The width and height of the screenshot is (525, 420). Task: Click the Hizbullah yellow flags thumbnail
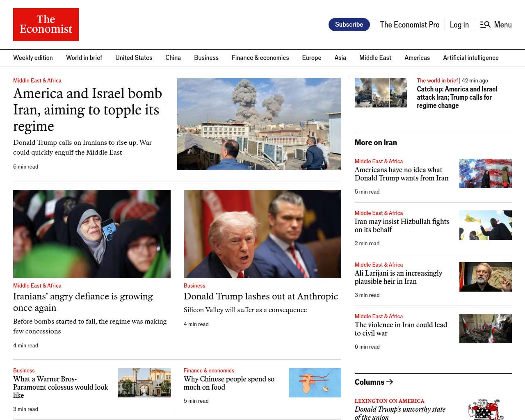[x=486, y=225]
